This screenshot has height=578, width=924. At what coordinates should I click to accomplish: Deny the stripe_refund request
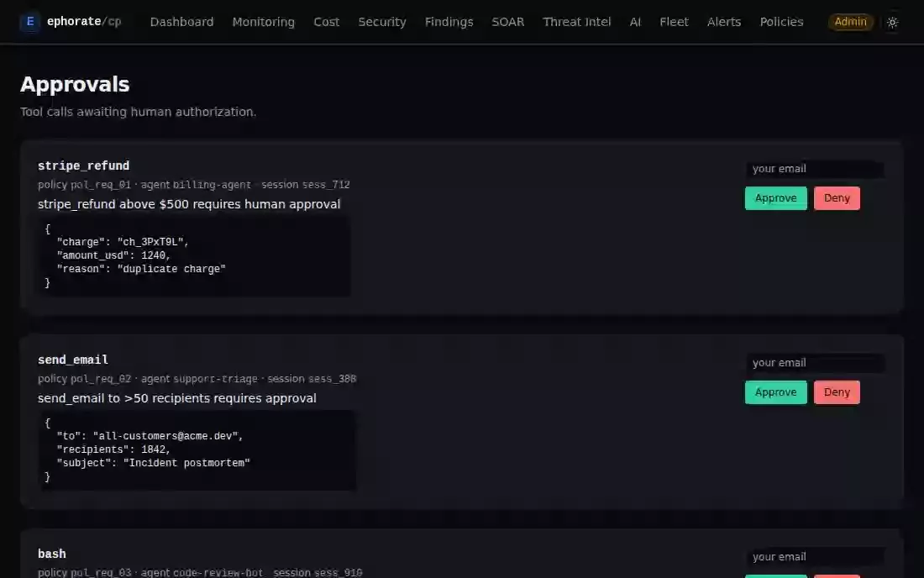pyautogui.click(x=837, y=198)
